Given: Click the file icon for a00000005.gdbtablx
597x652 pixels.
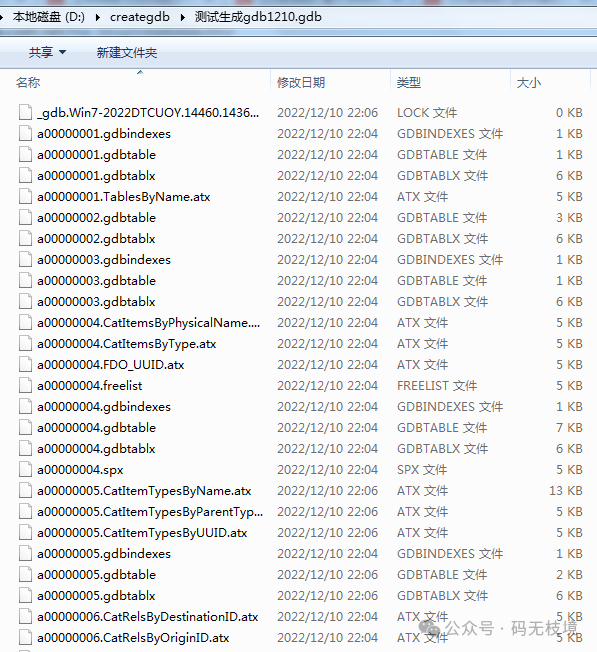Looking at the screenshot, I should click(x=25, y=595).
